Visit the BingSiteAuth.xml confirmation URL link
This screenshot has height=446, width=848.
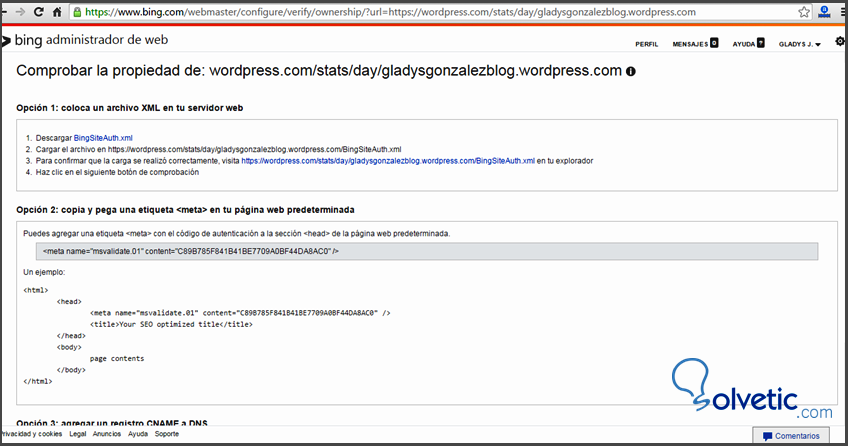(388, 161)
